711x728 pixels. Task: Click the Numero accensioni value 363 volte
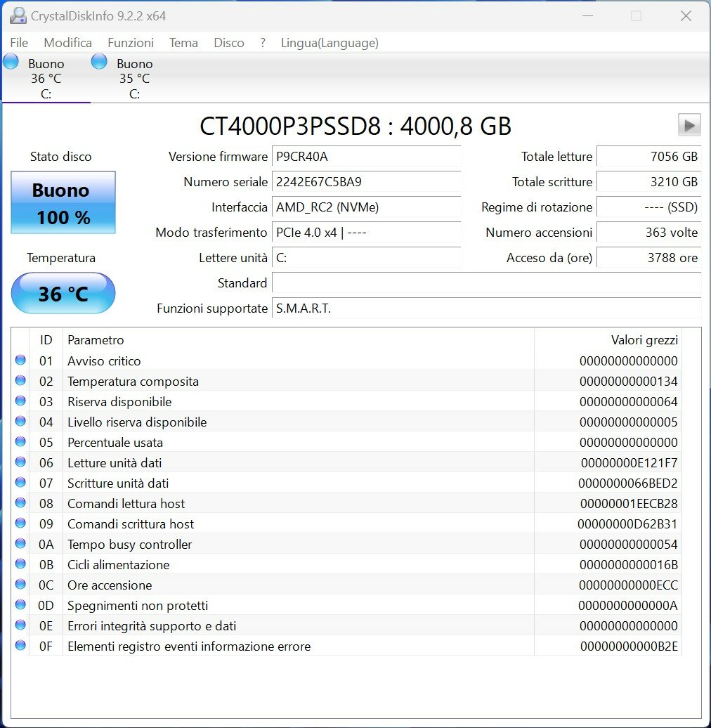coord(648,232)
